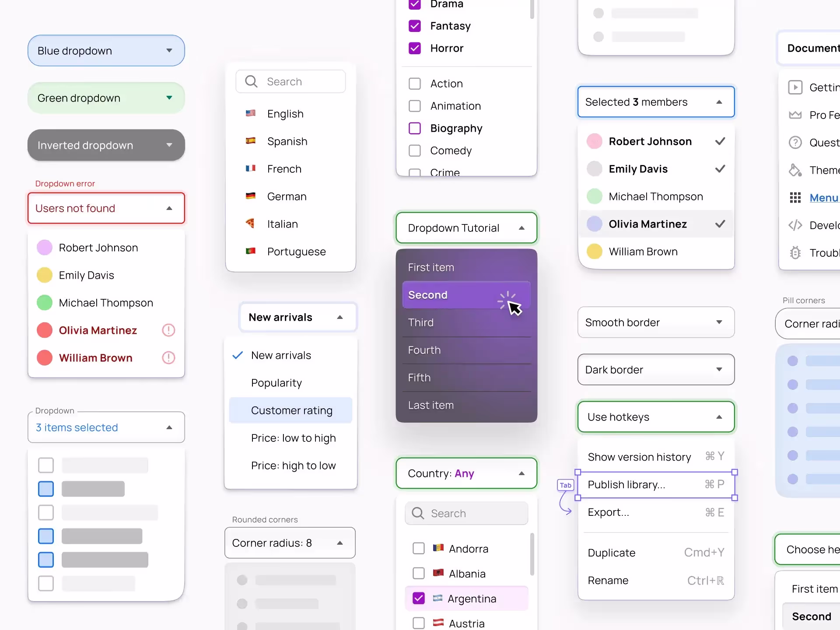Image resolution: width=840 pixels, height=630 pixels.
Task: Select the Getting Started video icon
Action: pos(795,87)
